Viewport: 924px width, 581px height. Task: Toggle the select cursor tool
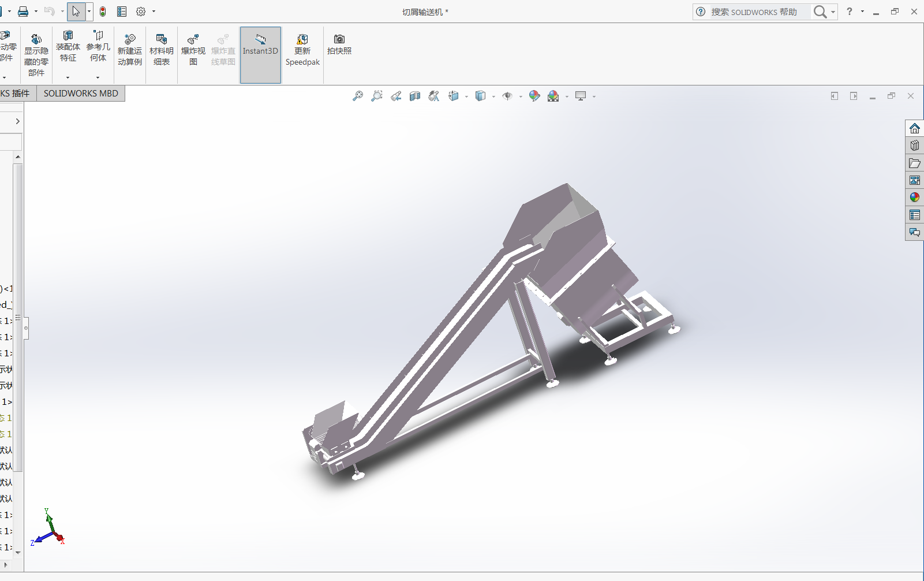[76, 12]
